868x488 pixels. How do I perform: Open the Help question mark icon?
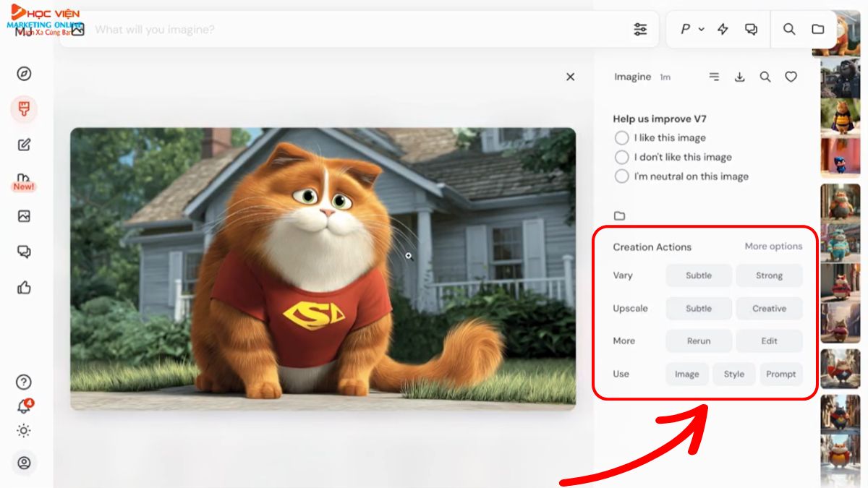(24, 382)
